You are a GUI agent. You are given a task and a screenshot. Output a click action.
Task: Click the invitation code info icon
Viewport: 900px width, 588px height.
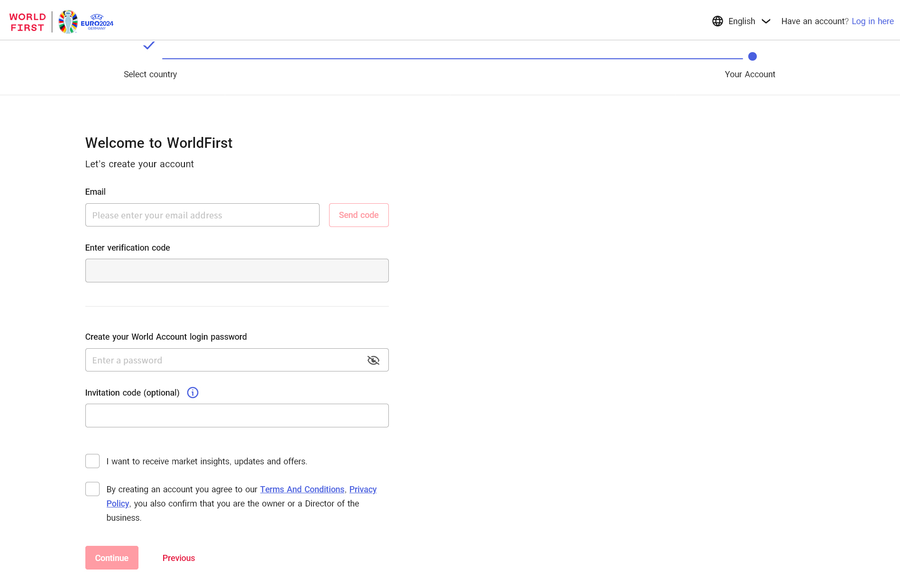(193, 393)
